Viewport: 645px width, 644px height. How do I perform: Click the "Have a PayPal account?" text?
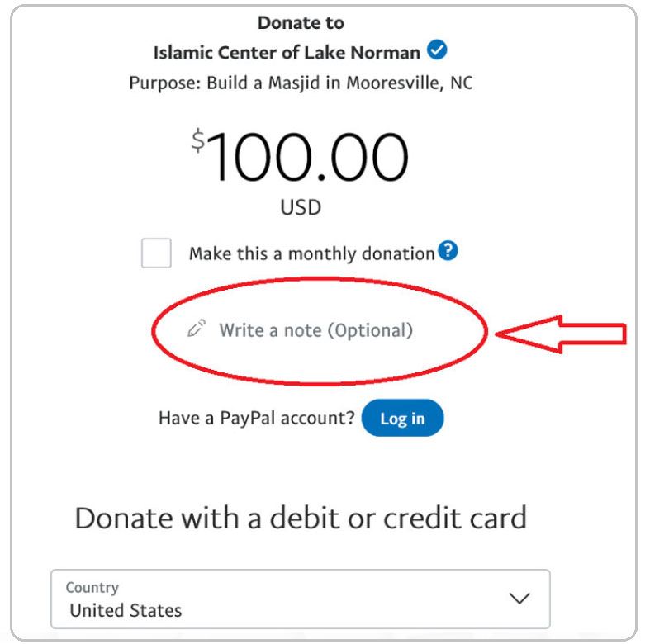click(x=257, y=418)
